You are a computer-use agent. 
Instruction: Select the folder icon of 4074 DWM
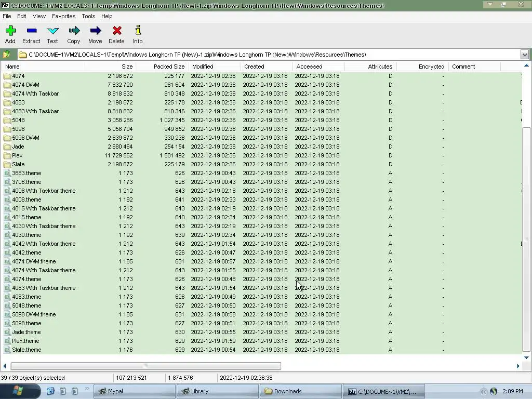(x=7, y=85)
